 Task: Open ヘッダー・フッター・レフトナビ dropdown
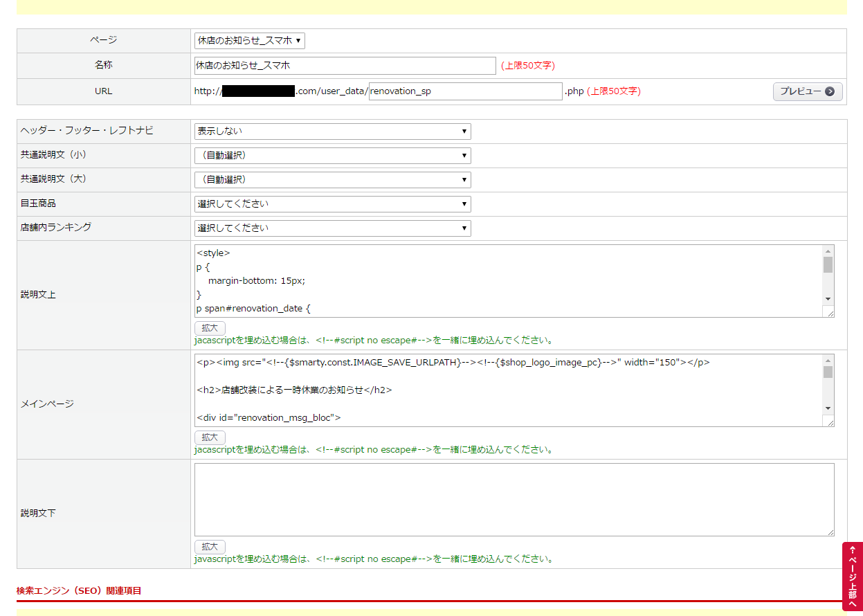[x=332, y=132]
